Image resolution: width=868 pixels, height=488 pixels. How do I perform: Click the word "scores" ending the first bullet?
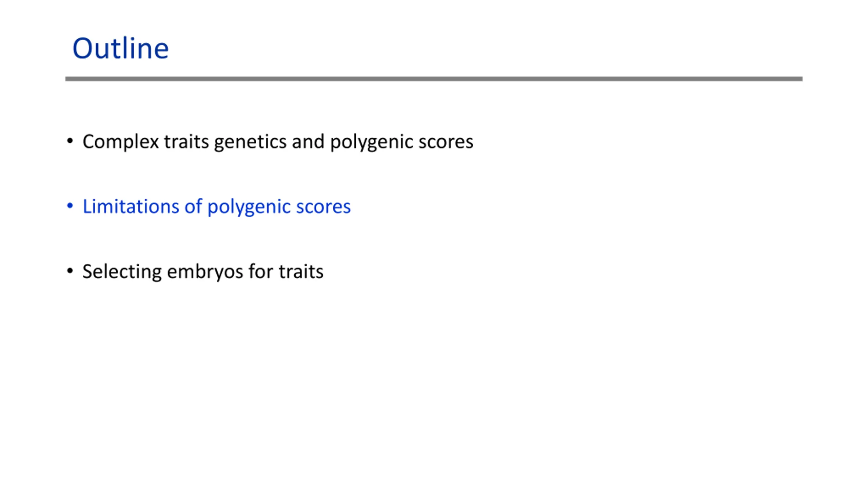(446, 142)
